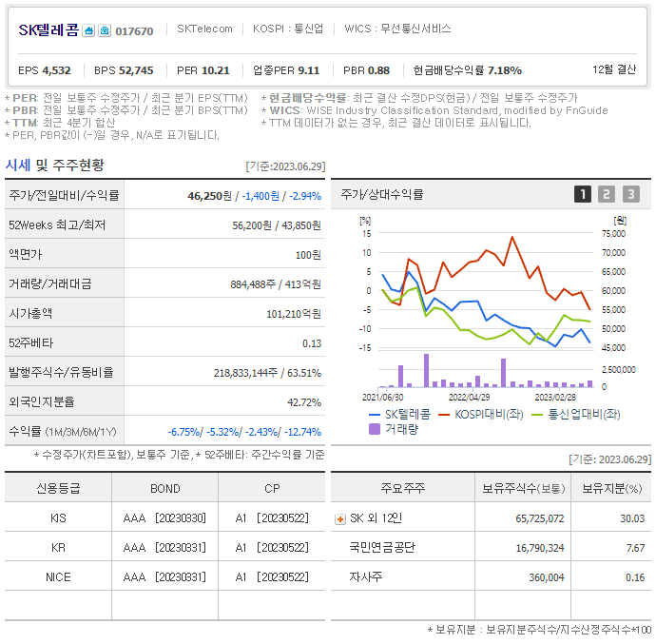Select the PER 10.21 value
Viewport: 656px width, 644px height.
[x=203, y=70]
